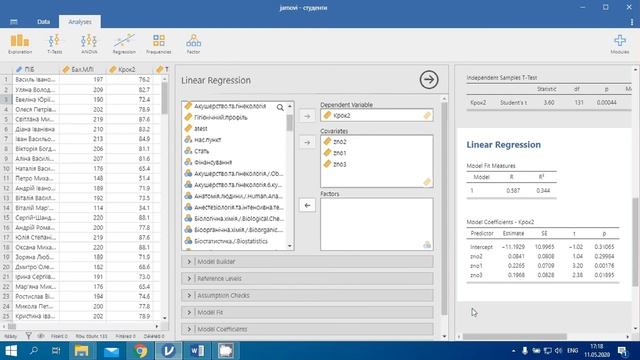Remove variable from Factors with left arrow
Viewport: 640px width, 360px height.
(307, 205)
